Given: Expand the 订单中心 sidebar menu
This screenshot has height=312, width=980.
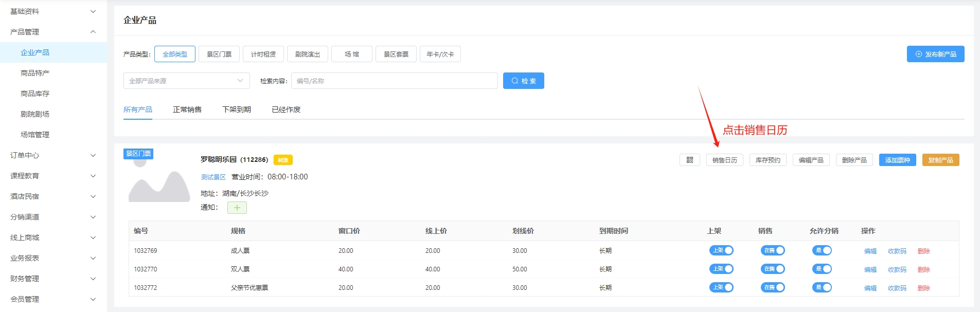Looking at the screenshot, I should click(53, 155).
